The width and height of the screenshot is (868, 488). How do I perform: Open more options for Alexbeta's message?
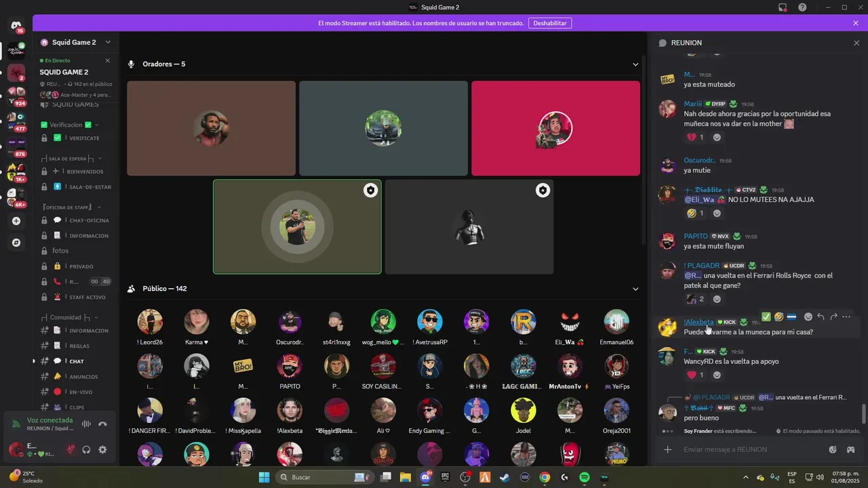[x=846, y=317]
